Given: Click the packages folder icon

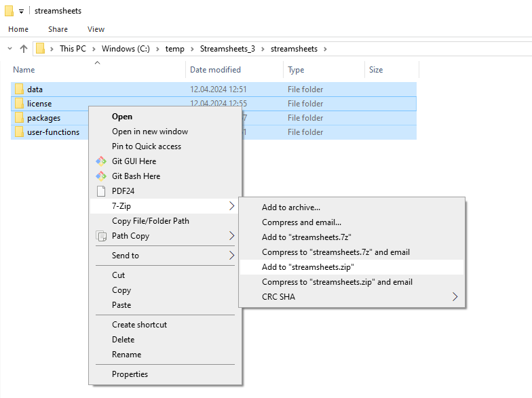Looking at the screenshot, I should [x=19, y=118].
